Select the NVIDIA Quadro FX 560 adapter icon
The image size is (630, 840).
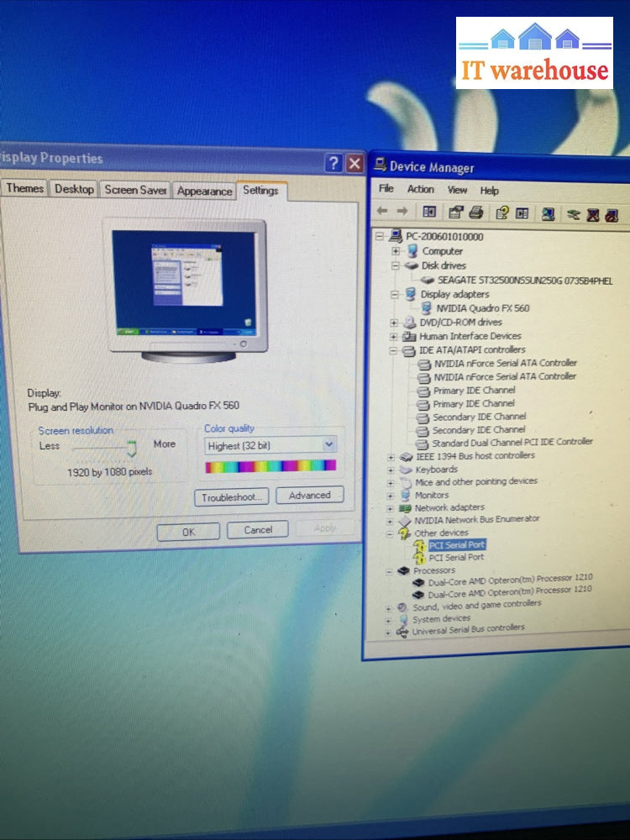pyautogui.click(x=427, y=307)
